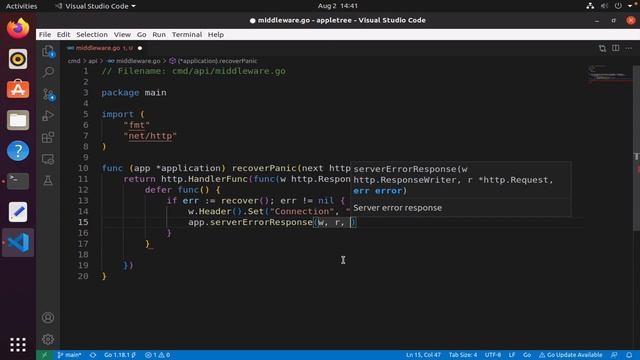Open the Go menu
The height and width of the screenshot is (360, 640).
[x=141, y=35]
